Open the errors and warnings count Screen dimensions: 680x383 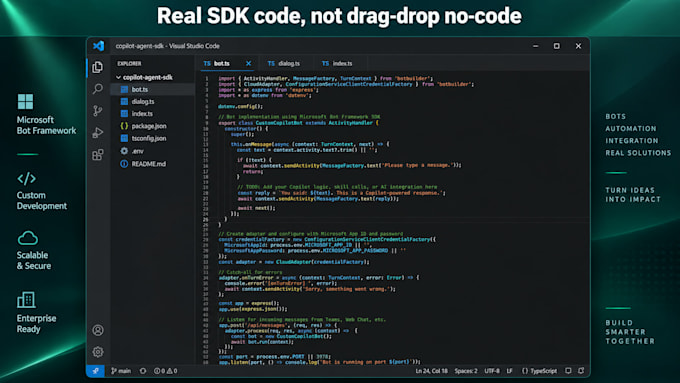coord(165,371)
